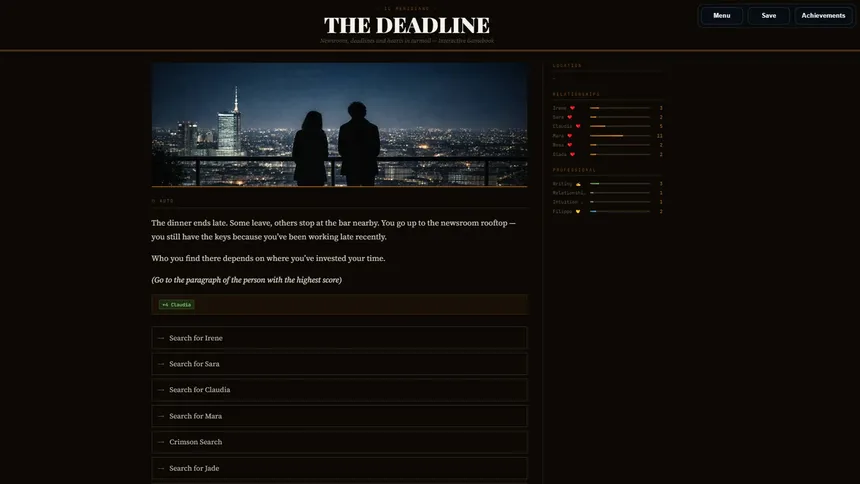Screen dimensions: 860x484
Task: Click the Save button
Action: [x=768, y=15]
